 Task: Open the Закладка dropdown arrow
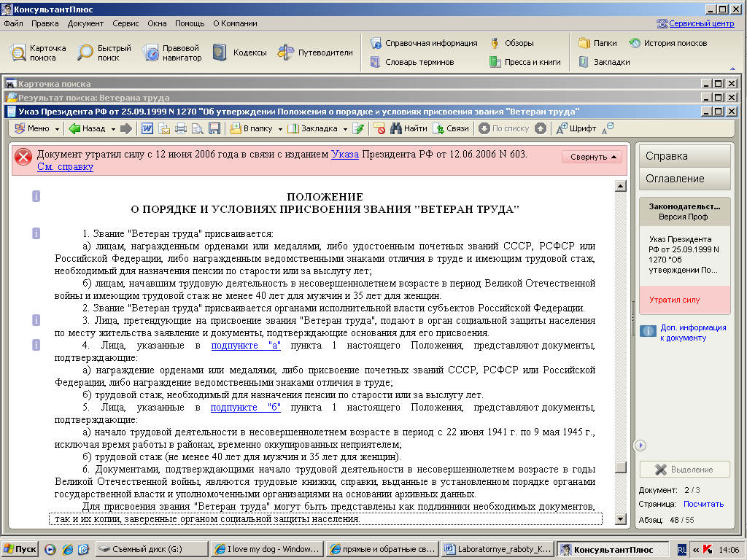345,129
